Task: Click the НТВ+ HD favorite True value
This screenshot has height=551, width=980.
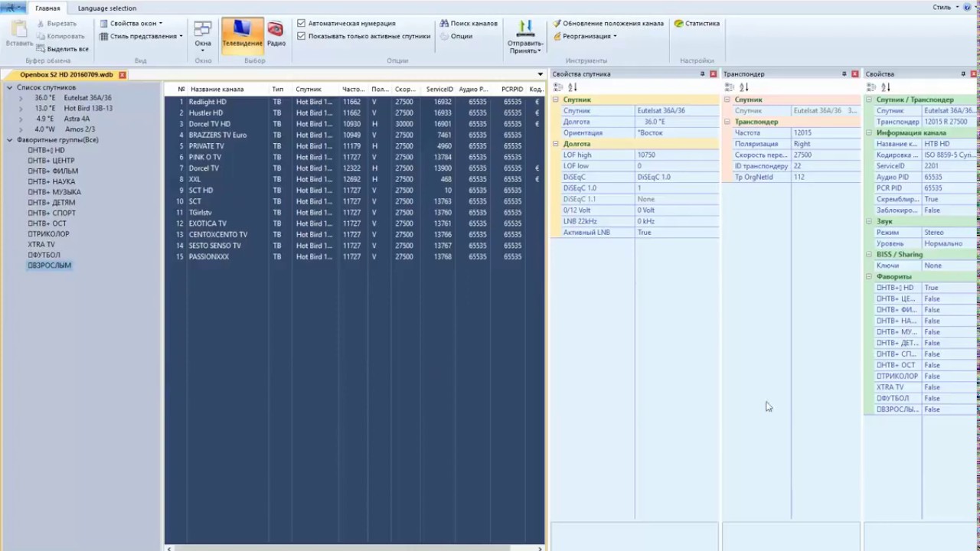Action: [949, 288]
